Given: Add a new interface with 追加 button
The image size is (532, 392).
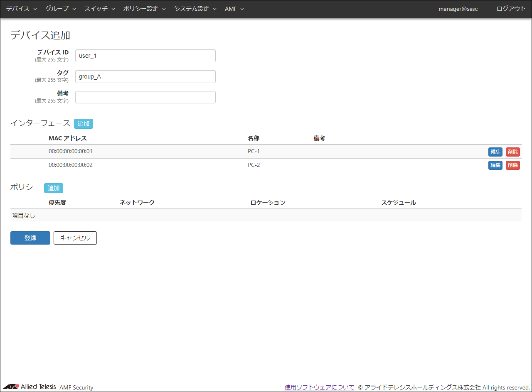Looking at the screenshot, I should (x=84, y=123).
